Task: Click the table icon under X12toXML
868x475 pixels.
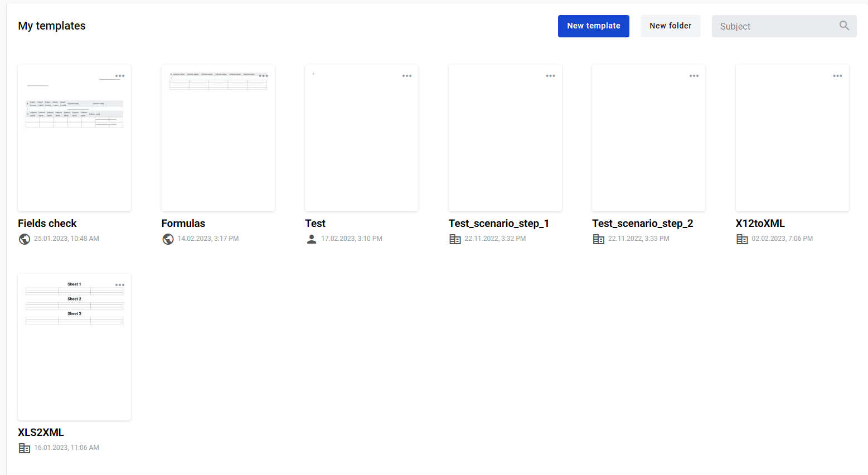Action: click(742, 239)
